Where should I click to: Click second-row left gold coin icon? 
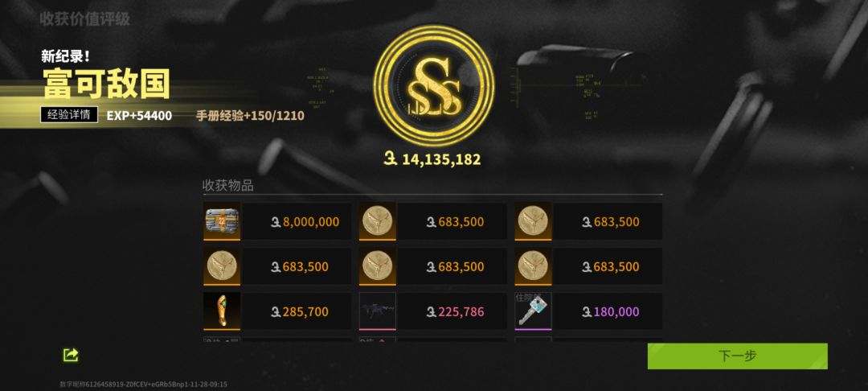(x=222, y=266)
